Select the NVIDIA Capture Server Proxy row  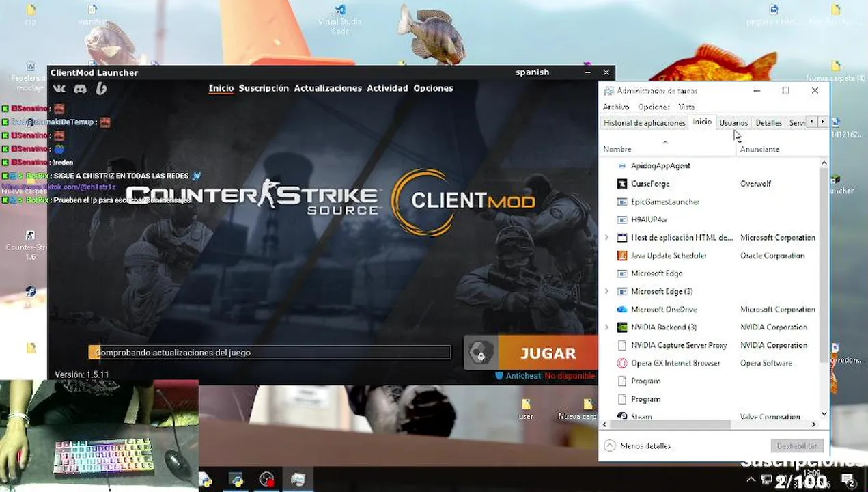[x=710, y=345]
